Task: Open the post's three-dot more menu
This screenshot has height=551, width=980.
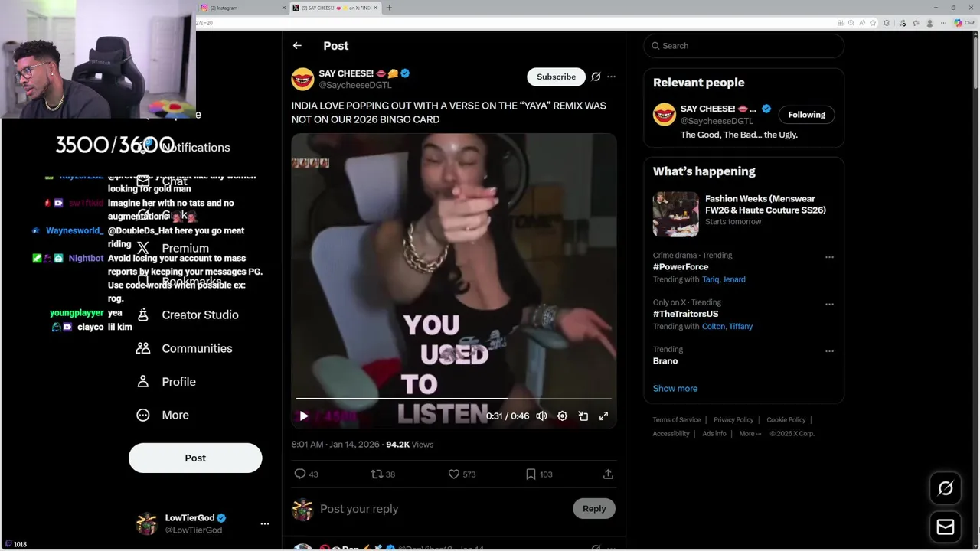Action: pos(611,77)
